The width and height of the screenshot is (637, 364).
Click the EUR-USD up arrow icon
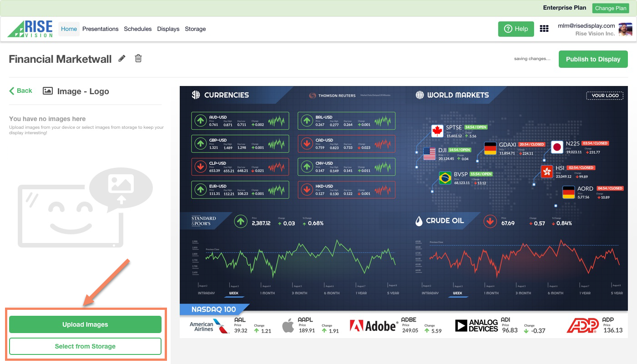coord(200,190)
